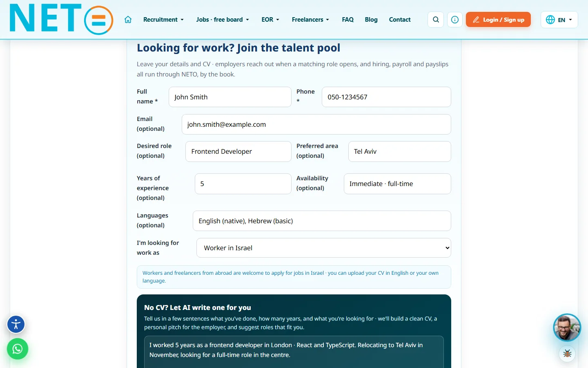Expand the Freelancers menu

pyautogui.click(x=310, y=20)
